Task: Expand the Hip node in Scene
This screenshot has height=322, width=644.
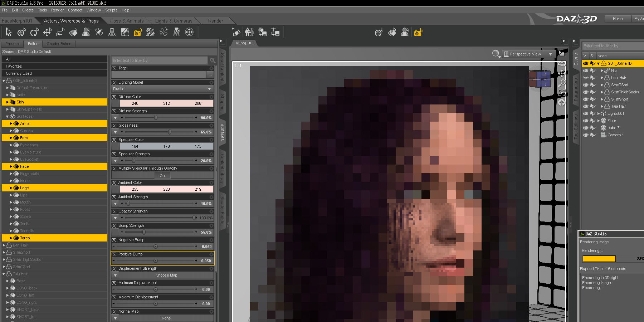Action: pos(602,70)
